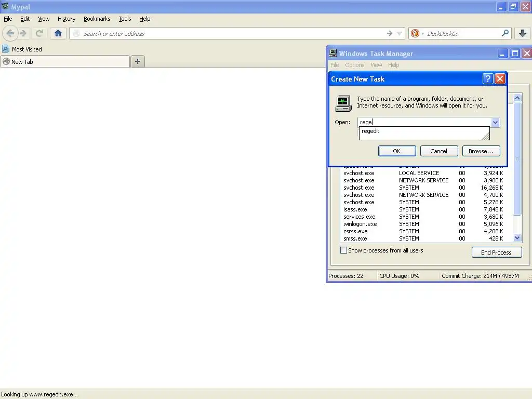
Task: Minimize the Mypal browser window
Action: (501, 6)
